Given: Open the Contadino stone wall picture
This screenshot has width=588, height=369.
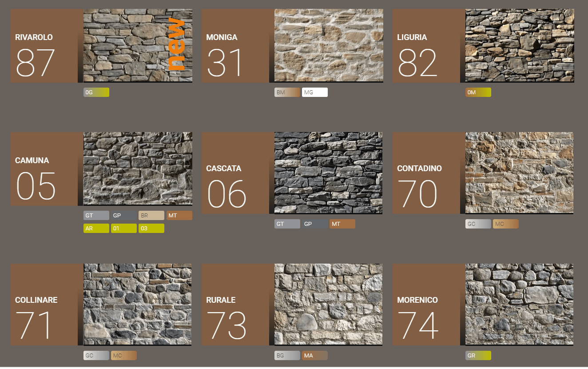Looking at the screenshot, I should 520,173.
